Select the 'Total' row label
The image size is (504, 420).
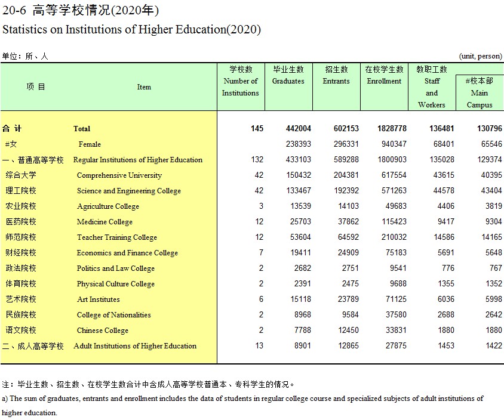pyautogui.click(x=82, y=129)
